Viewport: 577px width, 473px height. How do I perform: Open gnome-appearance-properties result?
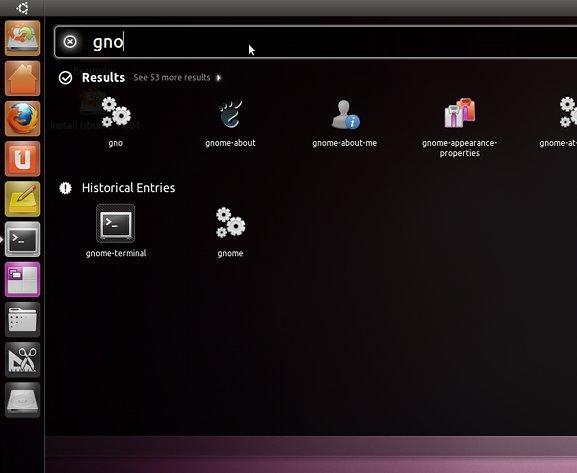pyautogui.click(x=459, y=127)
